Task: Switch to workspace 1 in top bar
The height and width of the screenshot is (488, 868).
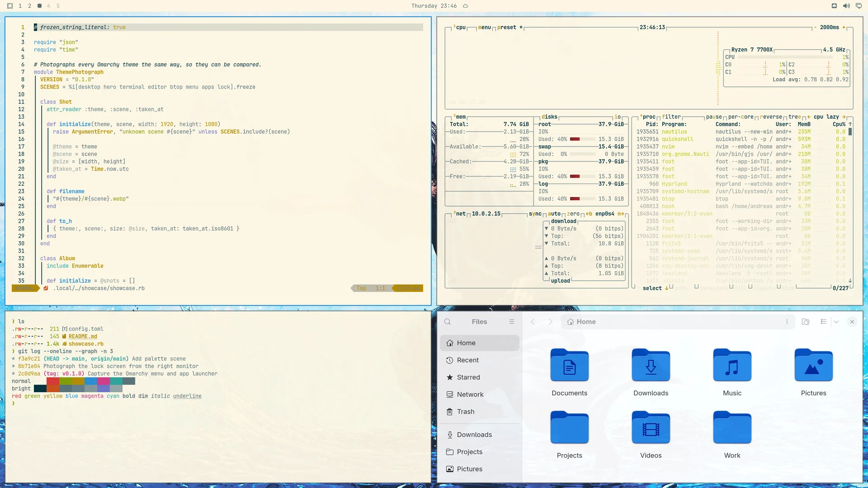Action: 20,6
